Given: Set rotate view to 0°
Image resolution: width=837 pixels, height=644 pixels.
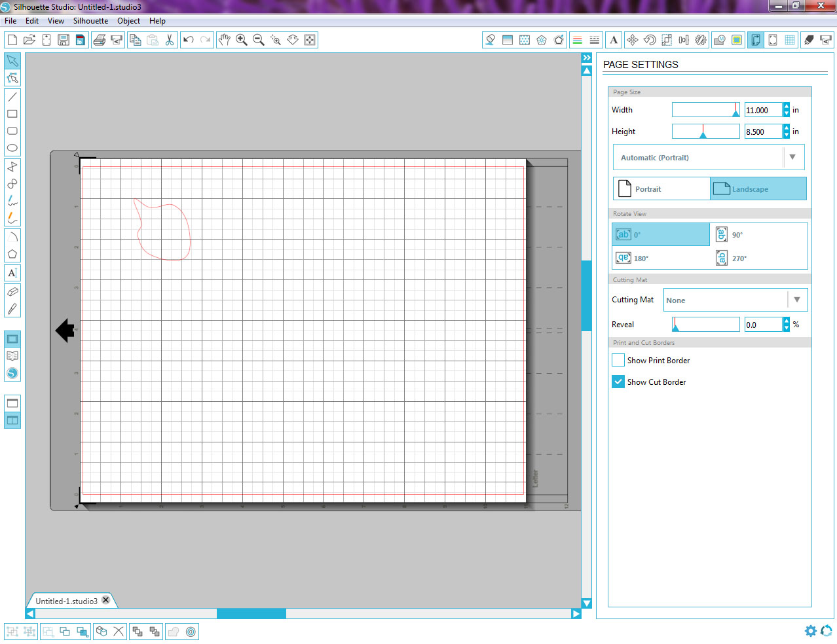Looking at the screenshot, I should 661,234.
